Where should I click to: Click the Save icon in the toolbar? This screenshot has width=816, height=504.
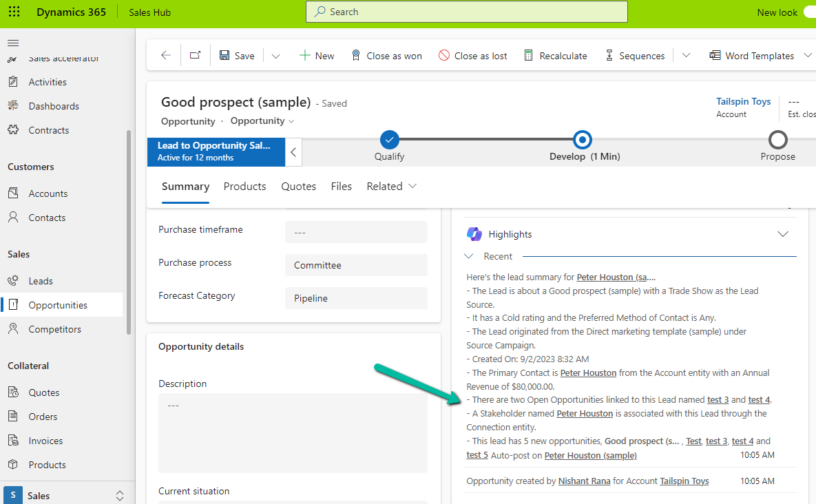pos(225,55)
